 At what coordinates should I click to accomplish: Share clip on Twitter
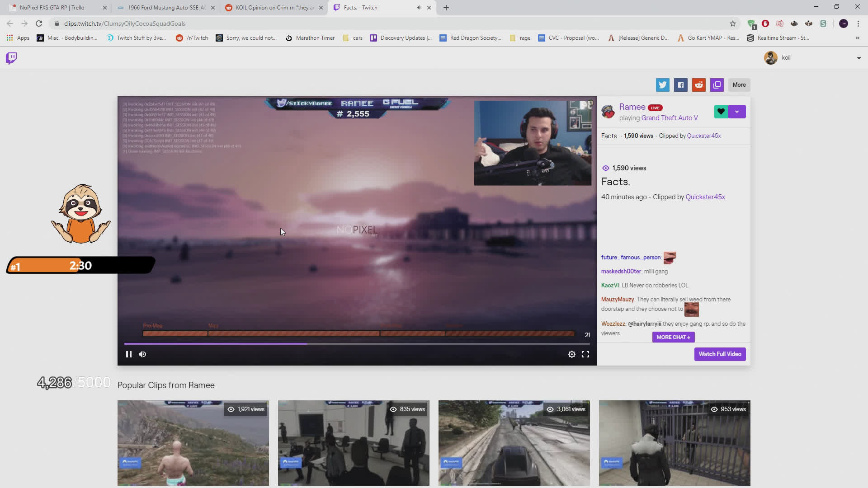pos(663,85)
